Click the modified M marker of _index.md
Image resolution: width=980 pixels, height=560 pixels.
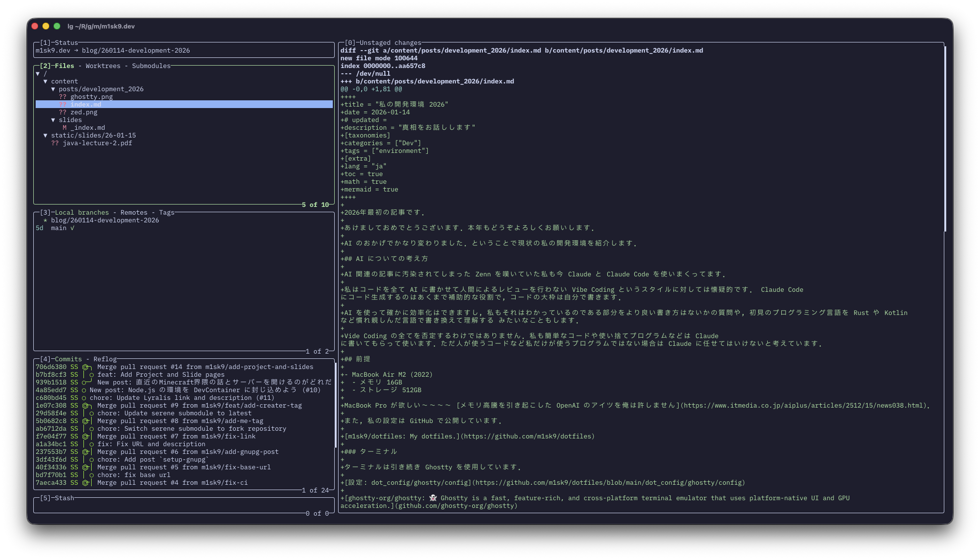coord(65,128)
